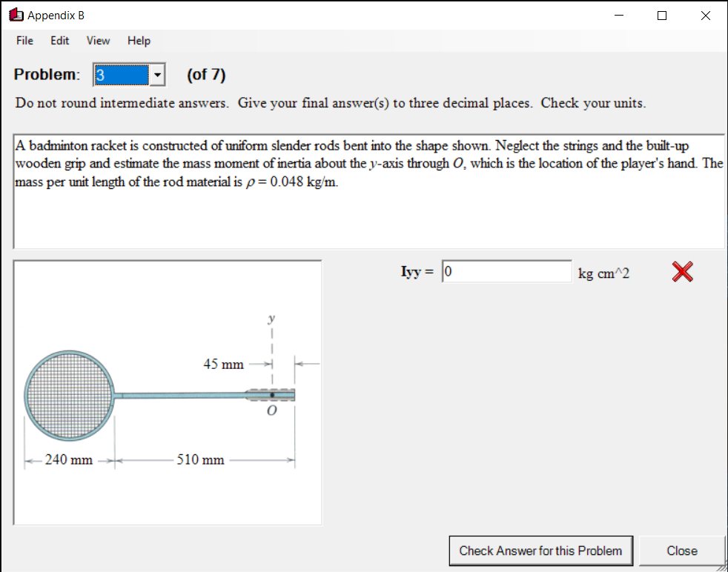The width and height of the screenshot is (728, 572).
Task: Maximize the Appendix B window
Action: point(661,15)
